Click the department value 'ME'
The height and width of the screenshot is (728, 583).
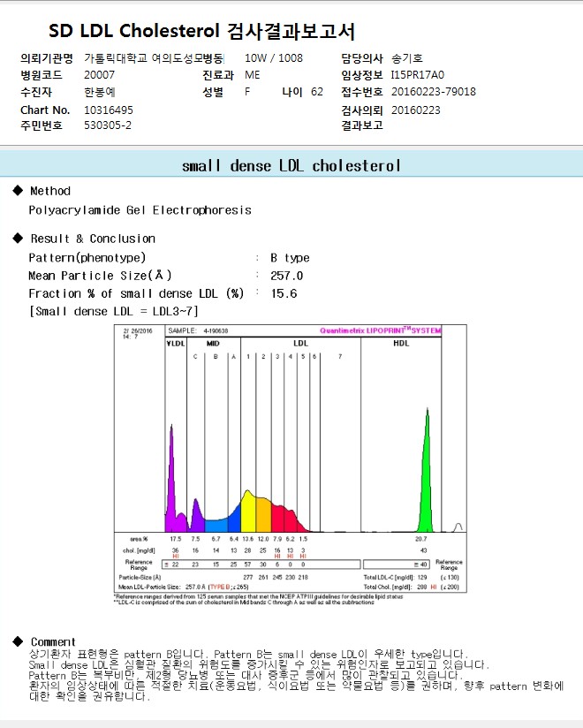coord(253,75)
